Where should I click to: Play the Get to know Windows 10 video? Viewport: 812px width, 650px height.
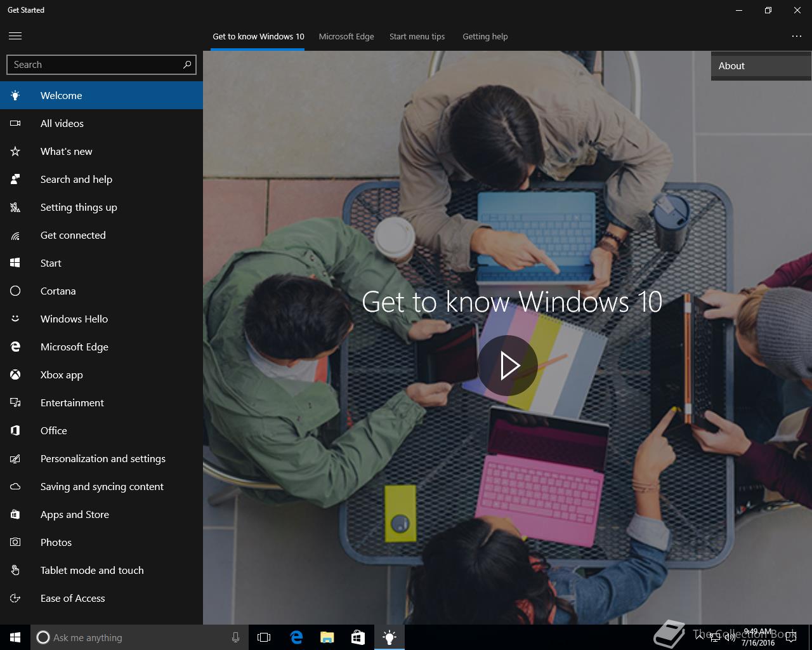click(507, 366)
